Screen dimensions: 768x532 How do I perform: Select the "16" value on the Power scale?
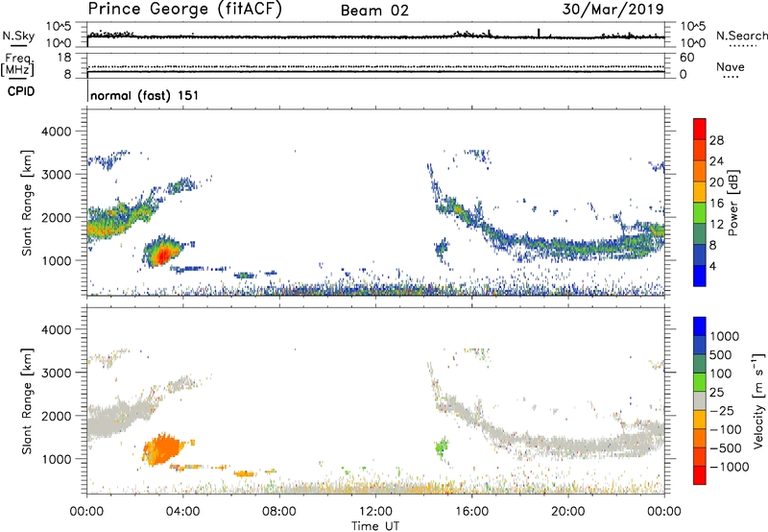[x=716, y=204]
